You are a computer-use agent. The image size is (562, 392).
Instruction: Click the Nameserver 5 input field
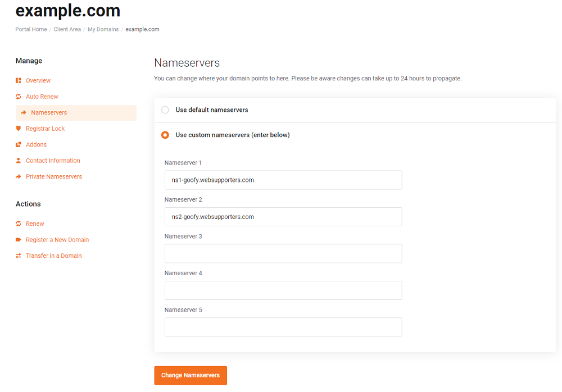(283, 327)
